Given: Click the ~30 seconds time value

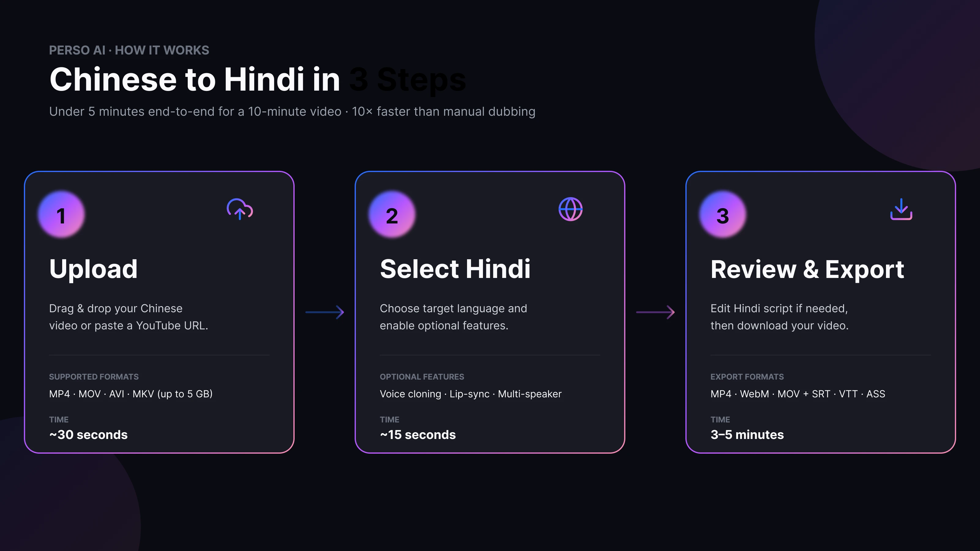Looking at the screenshot, I should (88, 435).
